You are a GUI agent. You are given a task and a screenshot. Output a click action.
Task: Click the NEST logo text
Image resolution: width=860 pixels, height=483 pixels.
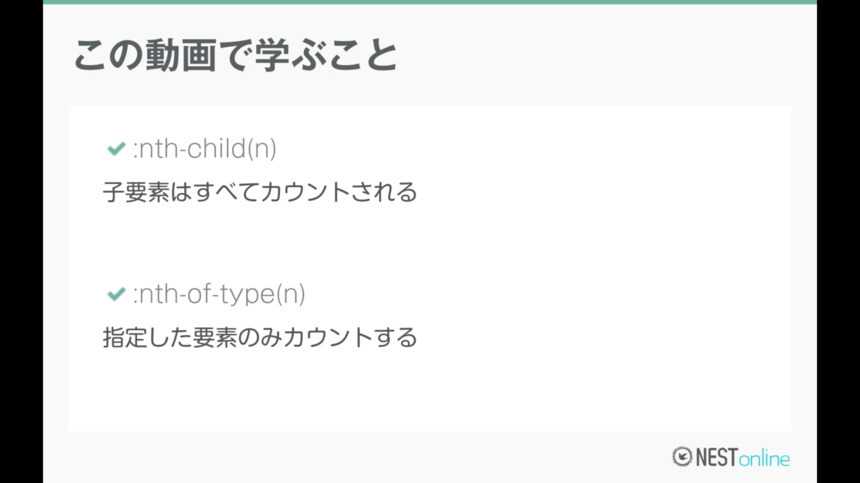click(x=717, y=457)
